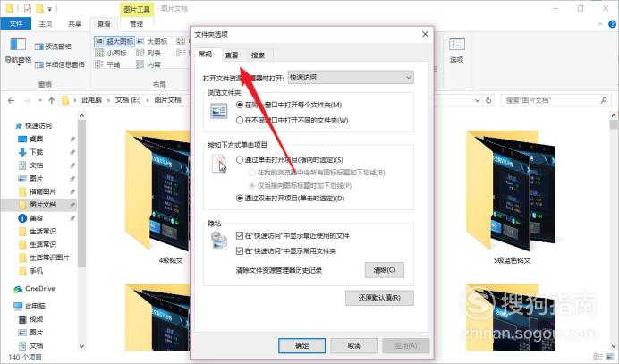Toggle the 预览窗格 button
This screenshot has height=364, width=619.
[53, 47]
